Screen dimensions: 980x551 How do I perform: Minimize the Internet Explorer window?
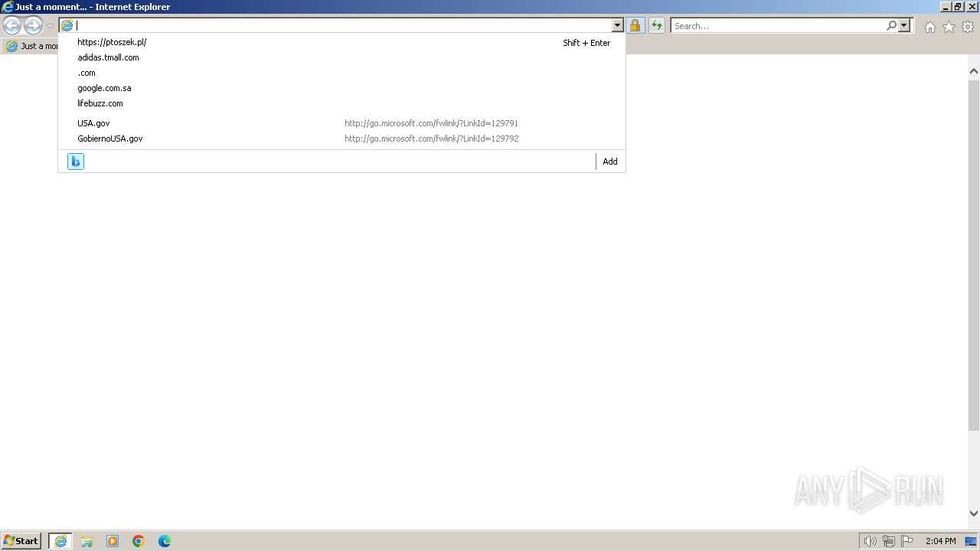point(946,7)
